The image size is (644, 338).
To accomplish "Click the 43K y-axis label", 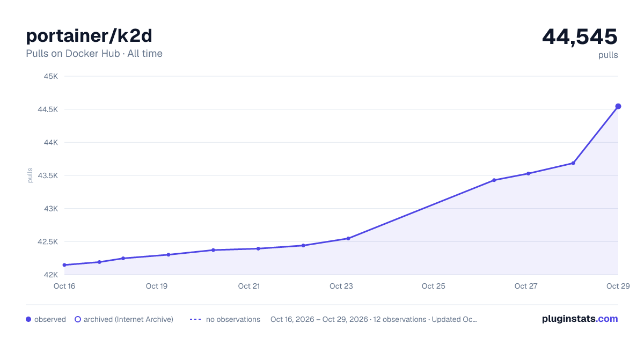I will pyautogui.click(x=50, y=209).
